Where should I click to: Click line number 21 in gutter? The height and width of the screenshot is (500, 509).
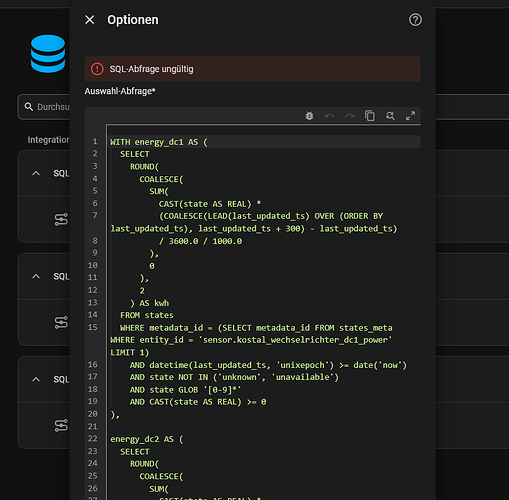(93, 426)
